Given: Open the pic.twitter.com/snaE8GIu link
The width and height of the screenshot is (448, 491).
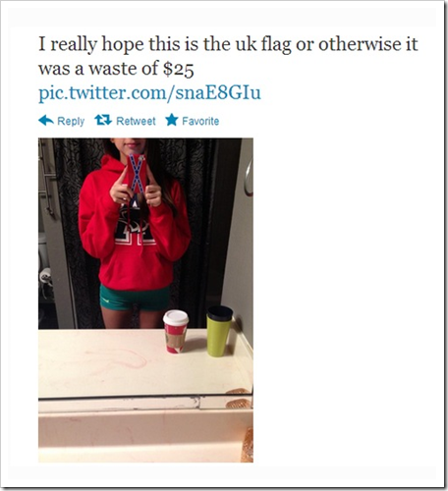Looking at the screenshot, I should click(149, 92).
